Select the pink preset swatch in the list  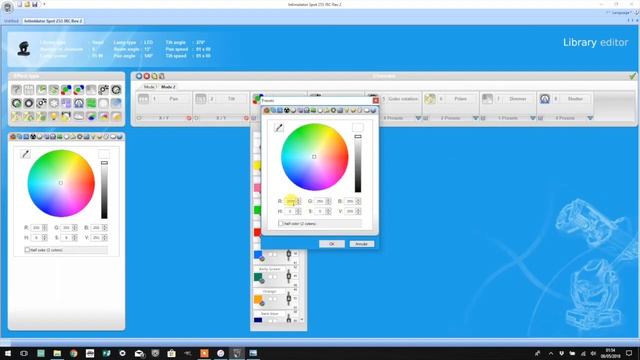click(x=257, y=188)
